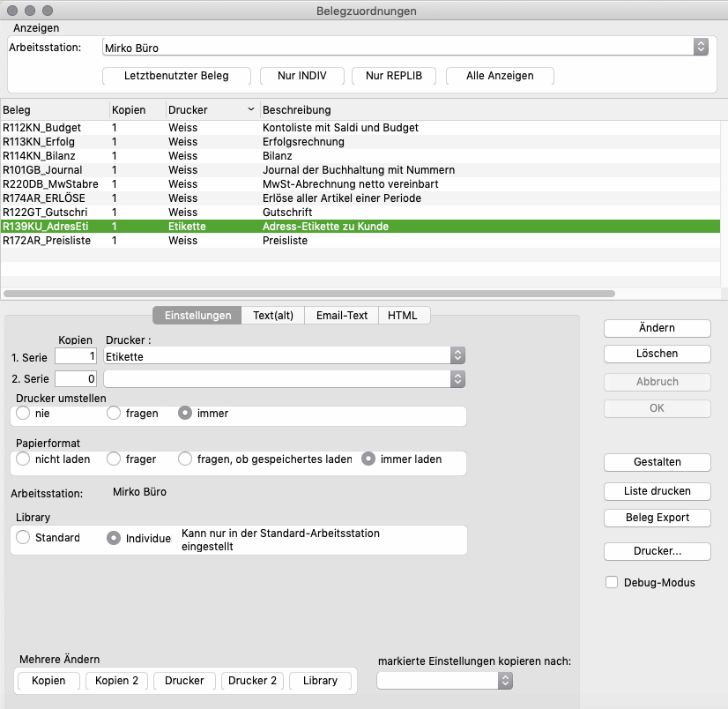Choose 'nicht laden' for Papierformat
The height and width of the screenshot is (709, 728).
[23, 459]
